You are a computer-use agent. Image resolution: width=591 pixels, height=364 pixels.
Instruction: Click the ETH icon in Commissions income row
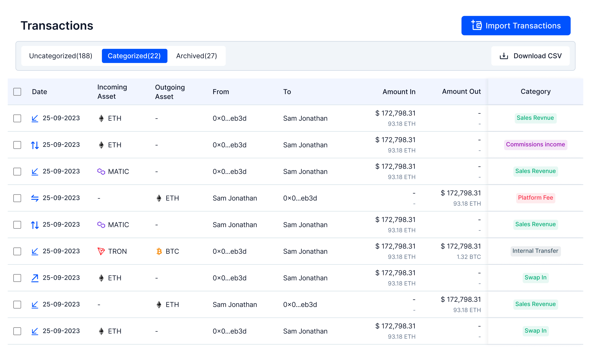(101, 145)
